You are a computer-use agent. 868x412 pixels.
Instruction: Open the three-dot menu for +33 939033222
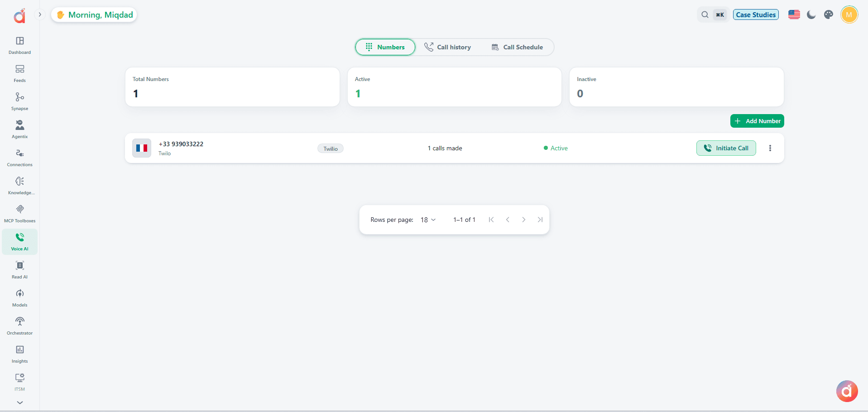[x=770, y=148]
